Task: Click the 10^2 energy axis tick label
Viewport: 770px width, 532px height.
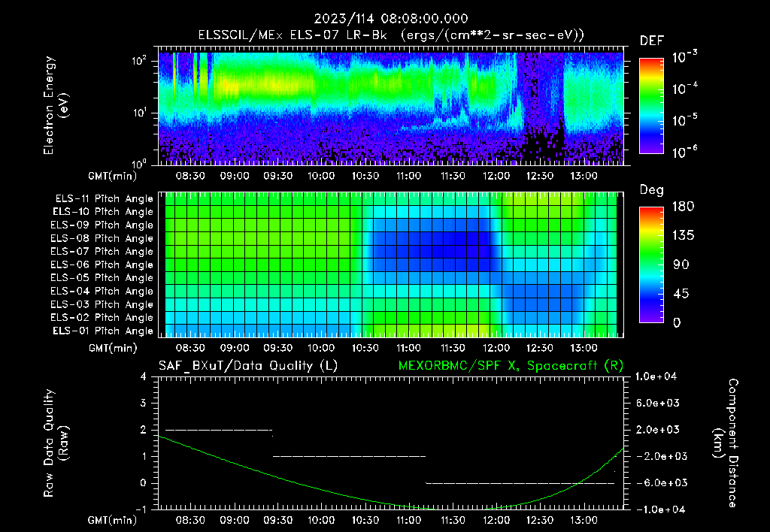Action: click(x=139, y=61)
